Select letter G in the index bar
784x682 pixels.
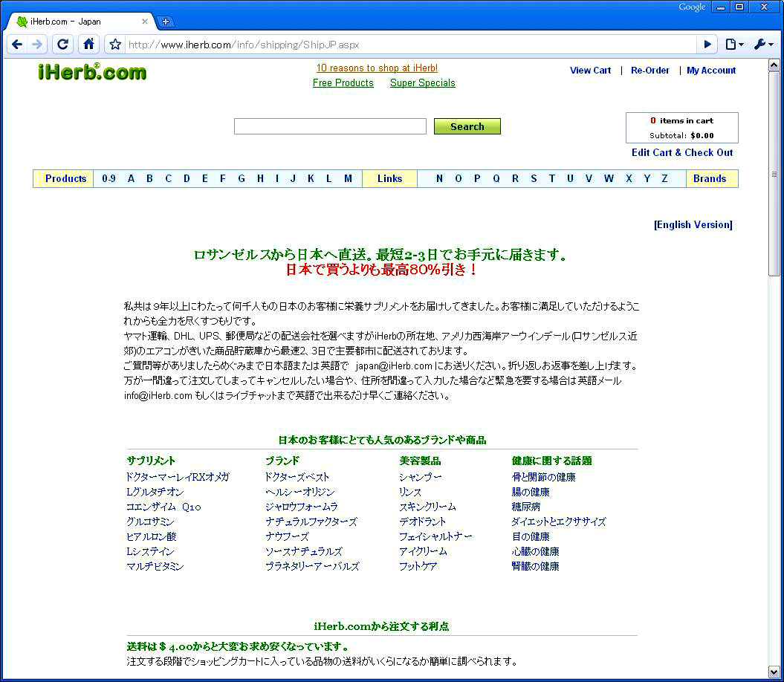(x=242, y=178)
